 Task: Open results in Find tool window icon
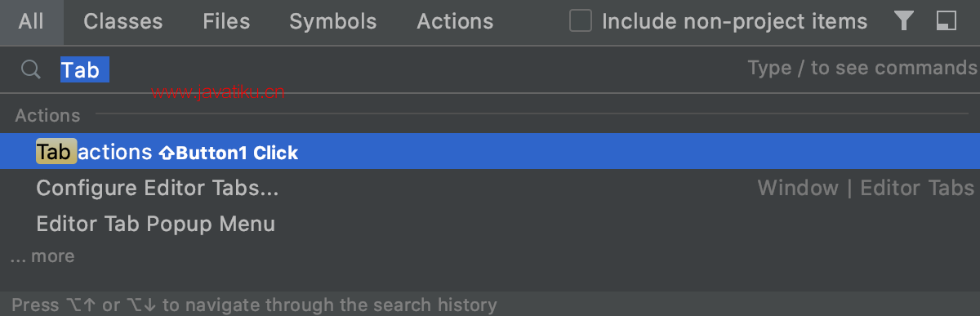[946, 21]
